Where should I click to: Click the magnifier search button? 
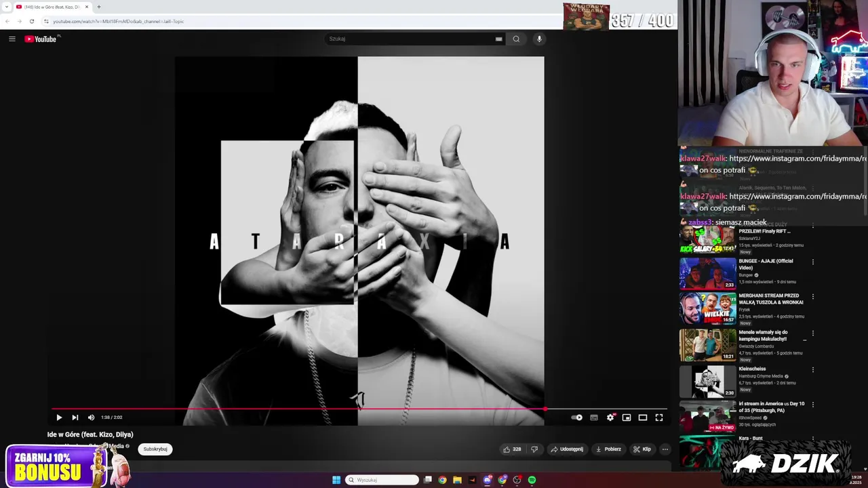tap(516, 39)
